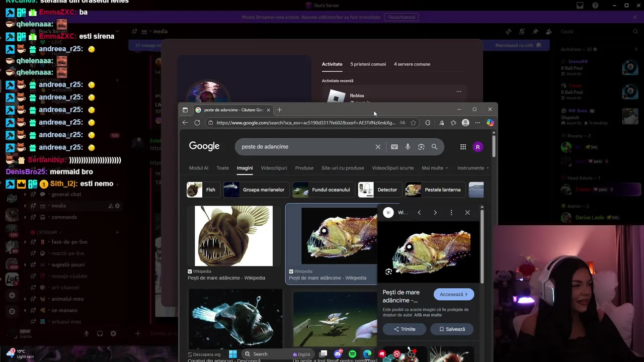Open Edge favorites list icon

coord(453,123)
